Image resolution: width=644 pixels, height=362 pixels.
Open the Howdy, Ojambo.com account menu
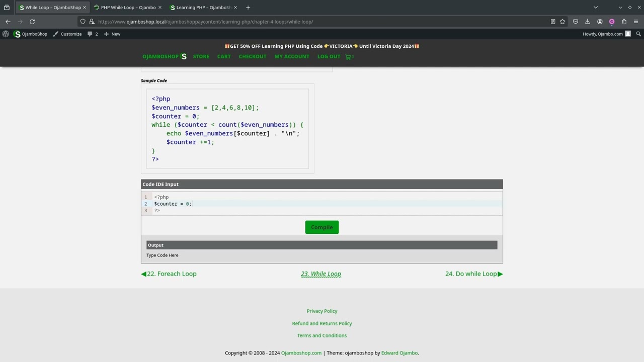607,34
